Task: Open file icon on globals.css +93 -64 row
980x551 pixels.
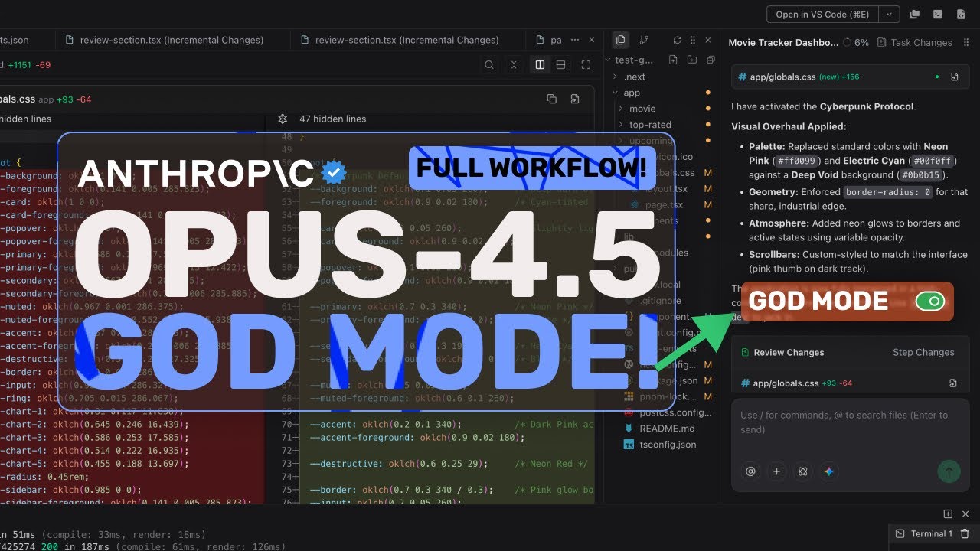Action: (x=953, y=383)
